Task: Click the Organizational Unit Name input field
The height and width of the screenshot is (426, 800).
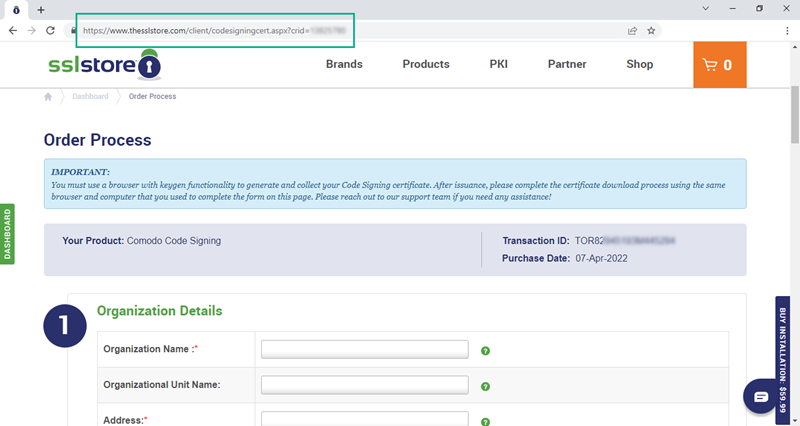Action: pyautogui.click(x=365, y=385)
